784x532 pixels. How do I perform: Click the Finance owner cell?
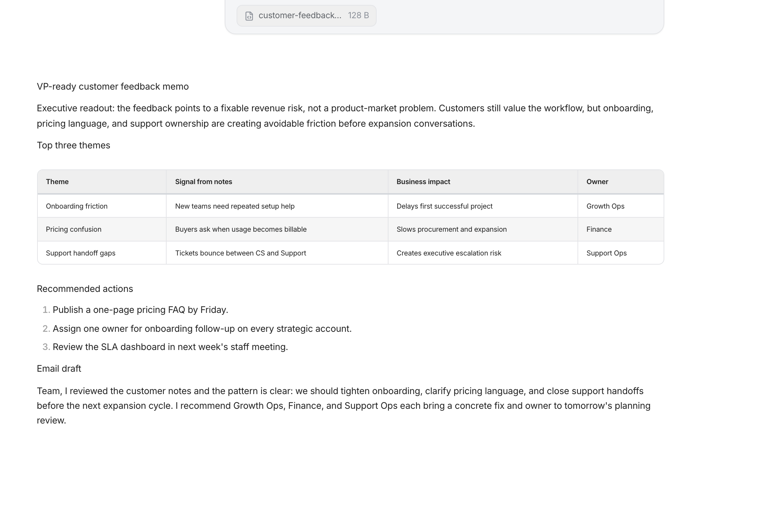click(599, 229)
